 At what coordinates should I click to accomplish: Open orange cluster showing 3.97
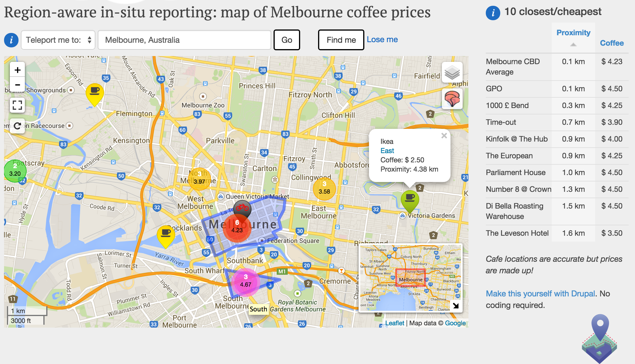[x=199, y=179]
